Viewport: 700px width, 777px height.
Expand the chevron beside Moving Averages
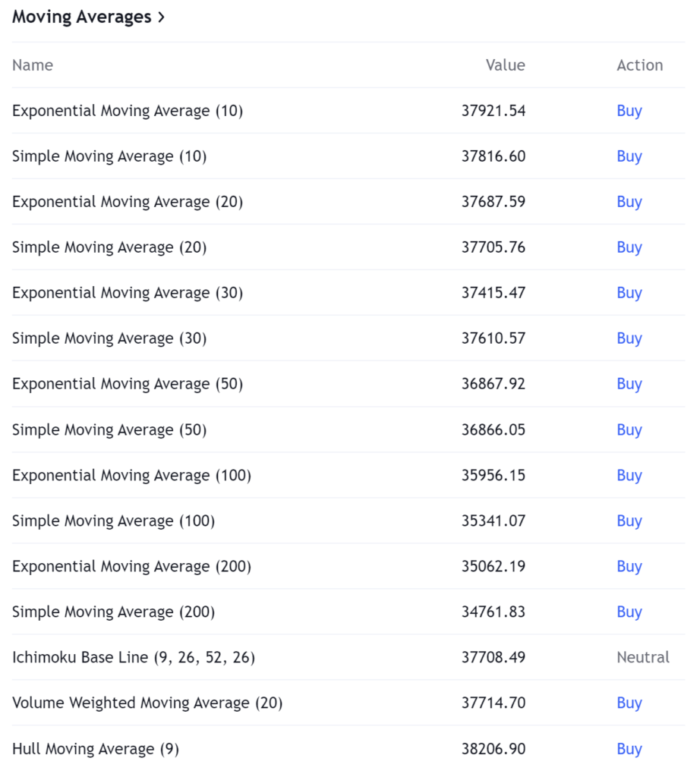161,17
